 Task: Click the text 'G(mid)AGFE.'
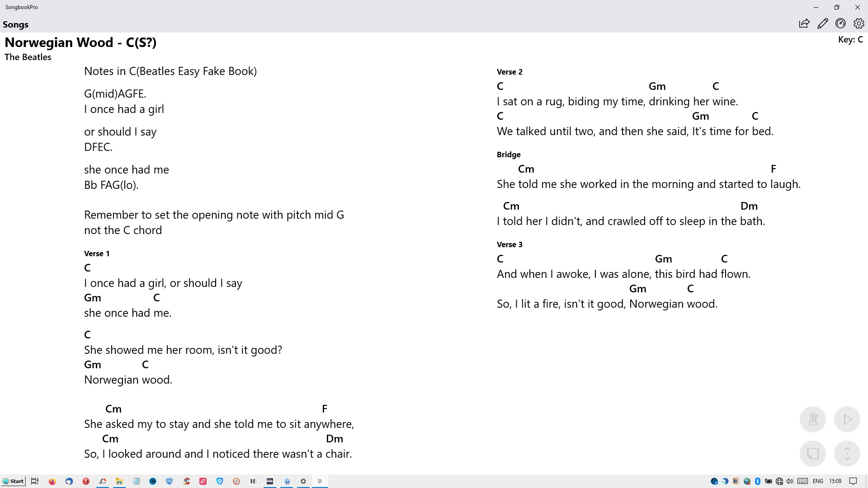point(115,94)
